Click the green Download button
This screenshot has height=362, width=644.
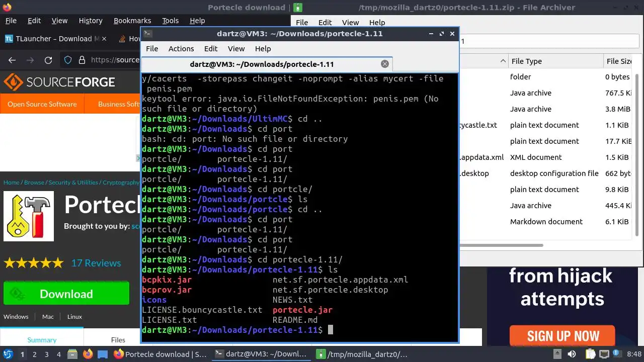point(66,294)
